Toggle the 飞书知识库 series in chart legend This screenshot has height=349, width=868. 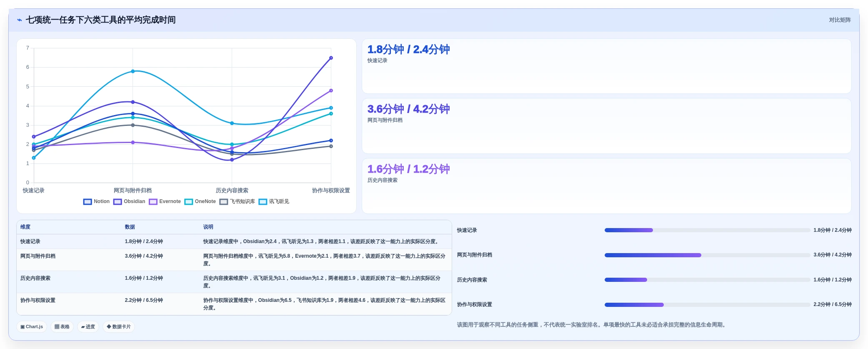point(237,201)
